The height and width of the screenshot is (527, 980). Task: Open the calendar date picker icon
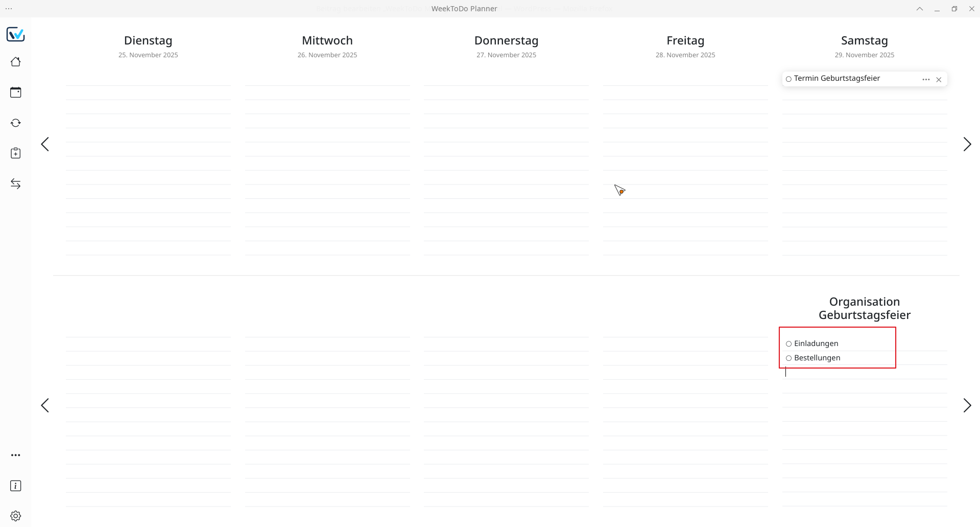[x=16, y=93]
